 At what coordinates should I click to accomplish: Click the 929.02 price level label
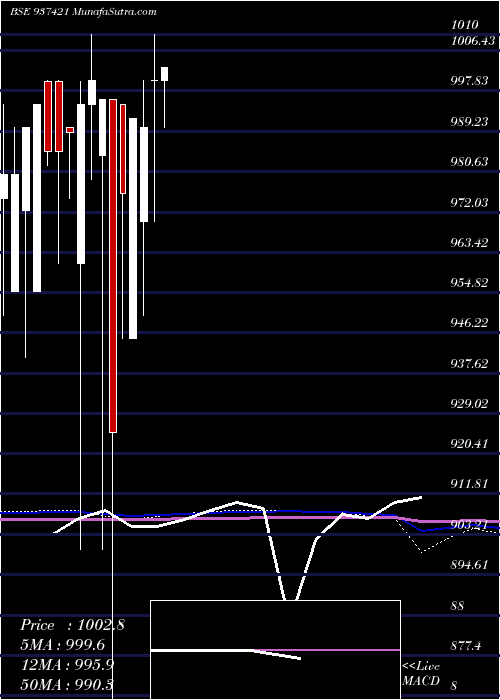coord(470,404)
